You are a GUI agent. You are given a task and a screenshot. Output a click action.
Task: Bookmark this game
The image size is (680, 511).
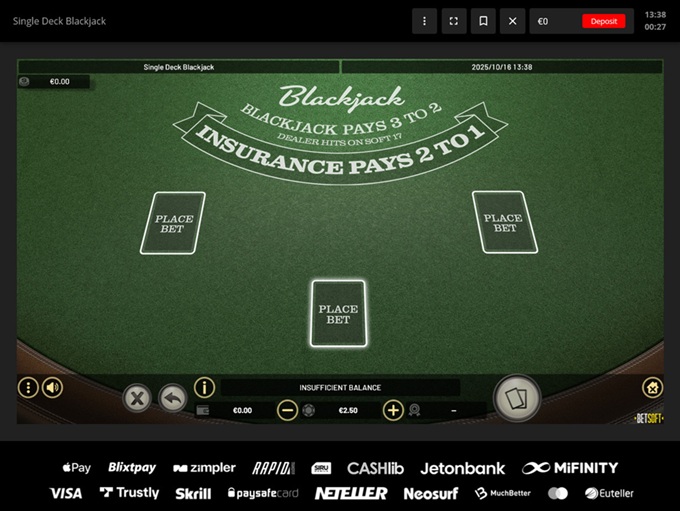[483, 21]
